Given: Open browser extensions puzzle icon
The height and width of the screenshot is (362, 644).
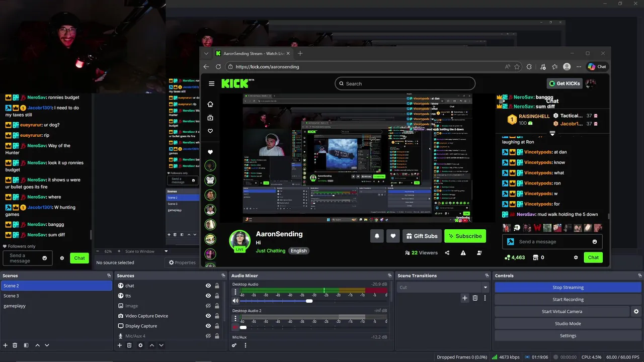Looking at the screenshot, I should (x=529, y=66).
